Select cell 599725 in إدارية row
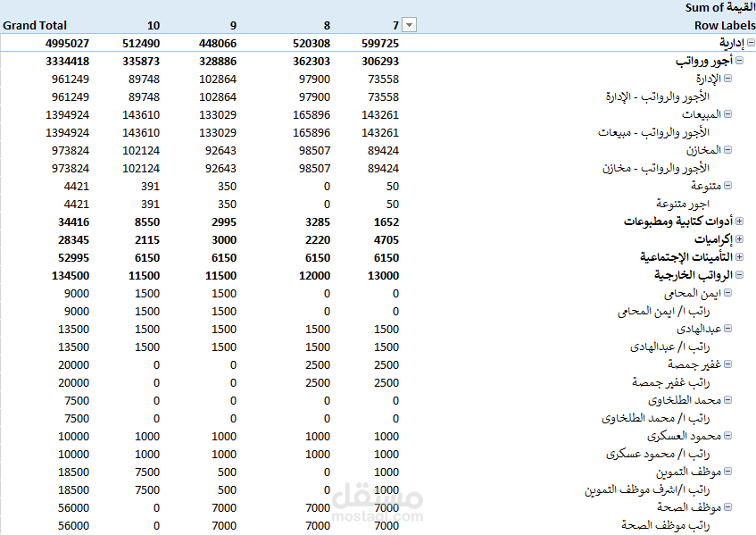756x535 pixels. pyautogui.click(x=380, y=44)
